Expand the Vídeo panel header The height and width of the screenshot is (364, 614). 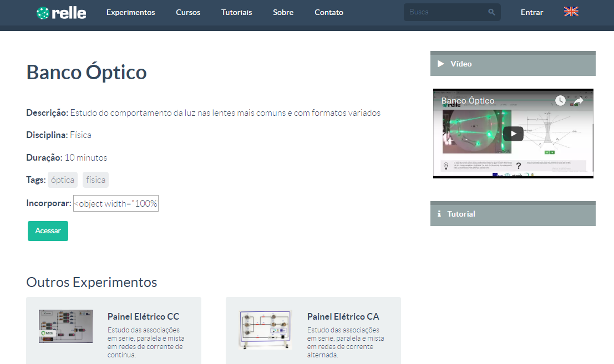click(513, 64)
